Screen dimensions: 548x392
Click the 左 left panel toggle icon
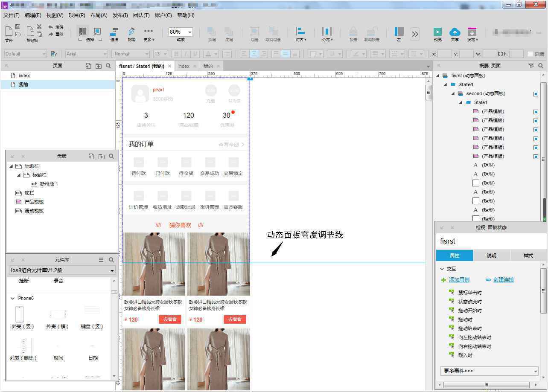399,32
